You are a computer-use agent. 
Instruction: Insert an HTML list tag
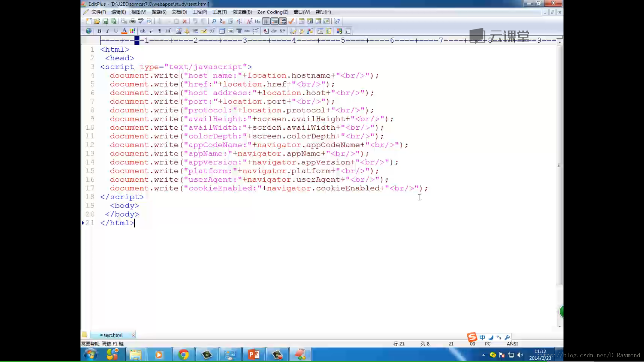[x=255, y=31]
